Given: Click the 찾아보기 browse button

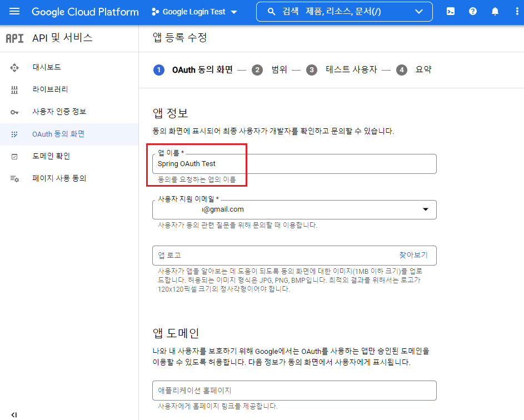Looking at the screenshot, I should (413, 255).
